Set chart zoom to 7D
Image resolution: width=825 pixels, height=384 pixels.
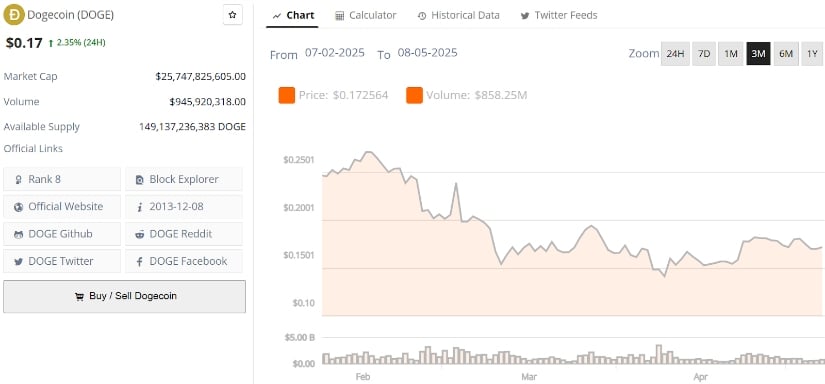click(704, 54)
